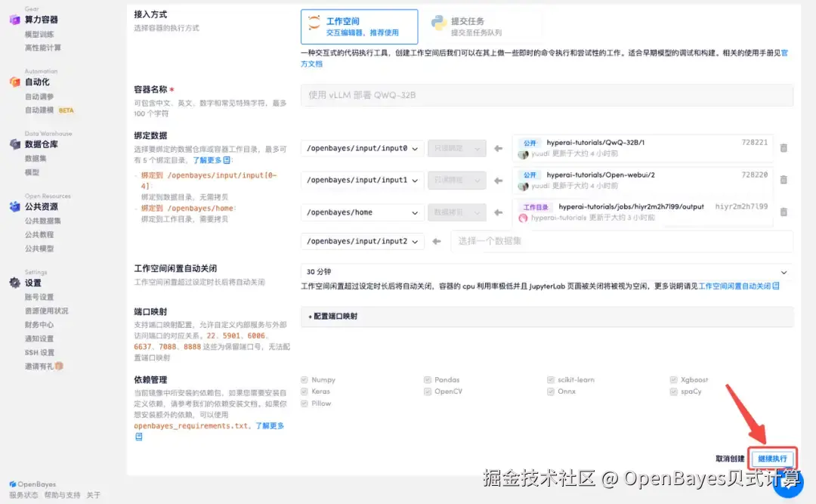816x504 pixels.
Task: Open 服务状态 footer link
Action: 23,495
